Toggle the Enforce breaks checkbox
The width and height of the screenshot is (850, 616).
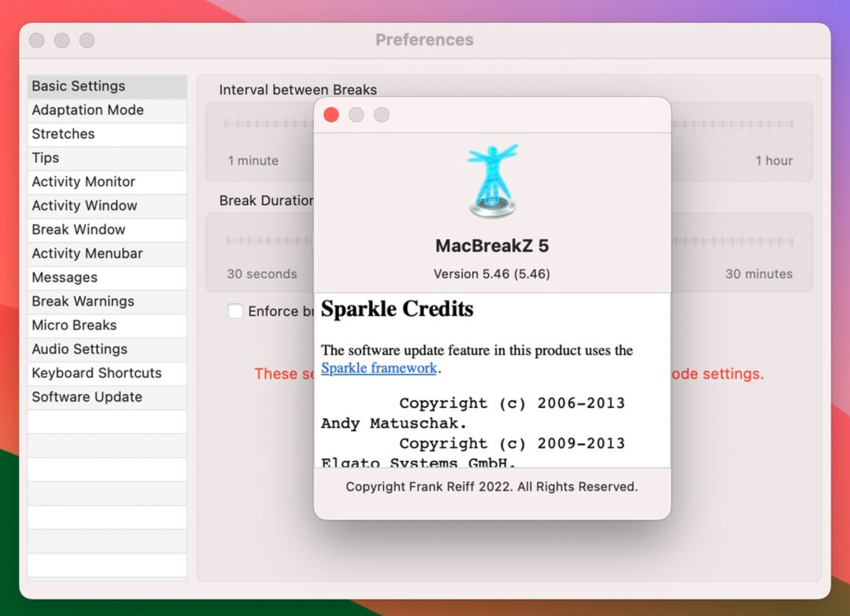pos(235,311)
